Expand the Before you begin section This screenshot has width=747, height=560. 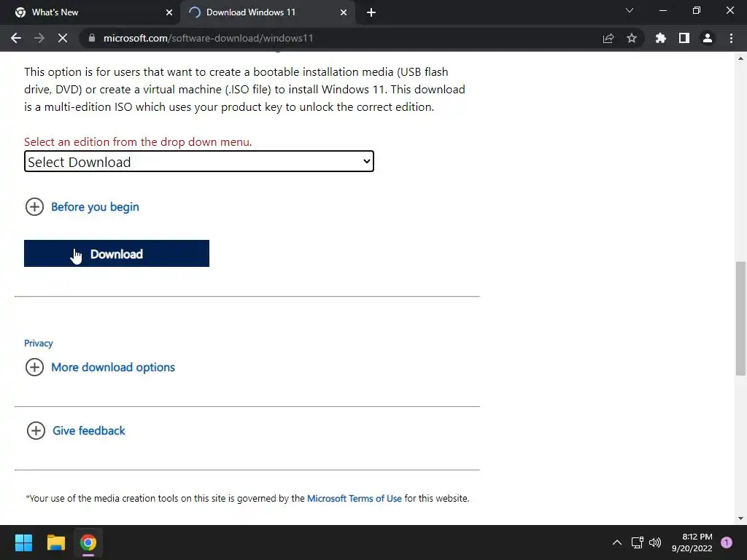point(82,206)
